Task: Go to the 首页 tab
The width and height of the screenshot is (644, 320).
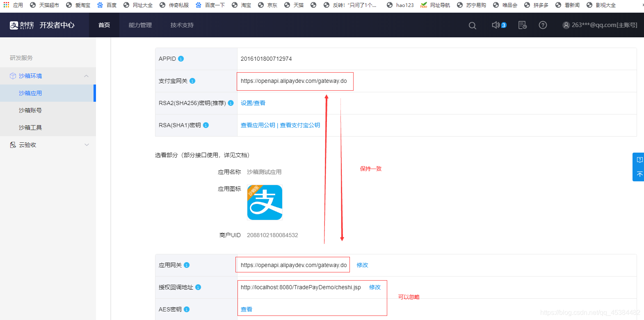Action: pos(104,25)
